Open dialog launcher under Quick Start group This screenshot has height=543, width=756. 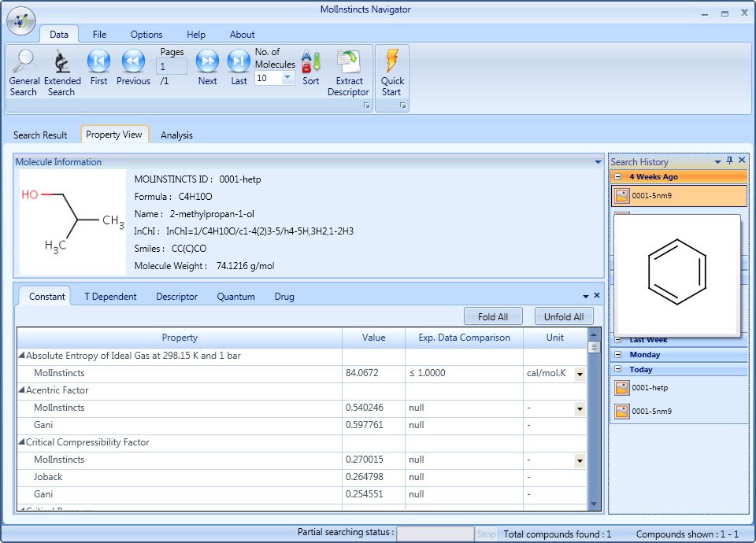402,105
